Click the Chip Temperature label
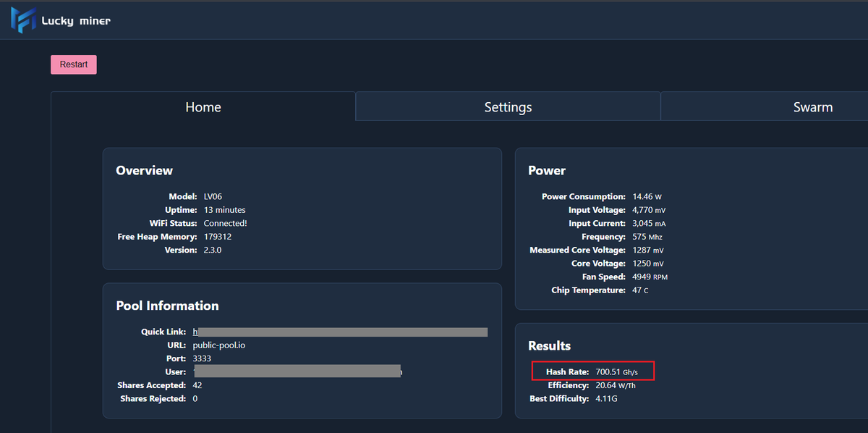This screenshot has width=868, height=433. (589, 290)
